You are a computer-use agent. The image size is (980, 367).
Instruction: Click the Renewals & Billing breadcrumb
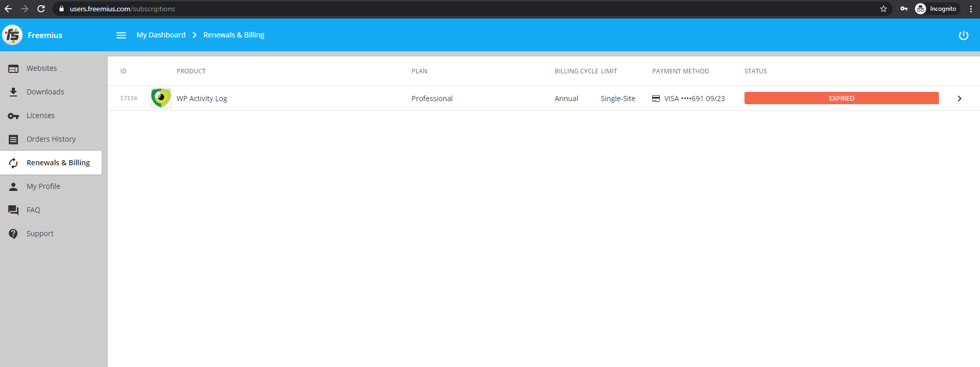[234, 35]
